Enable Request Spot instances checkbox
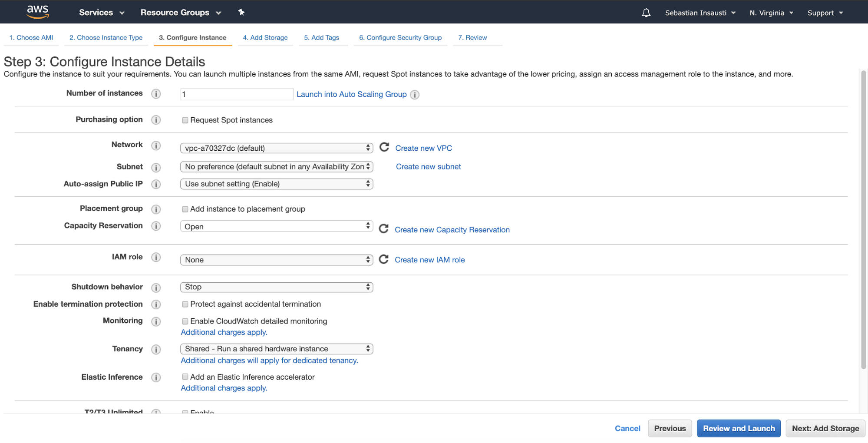This screenshot has width=868, height=443. click(x=185, y=120)
